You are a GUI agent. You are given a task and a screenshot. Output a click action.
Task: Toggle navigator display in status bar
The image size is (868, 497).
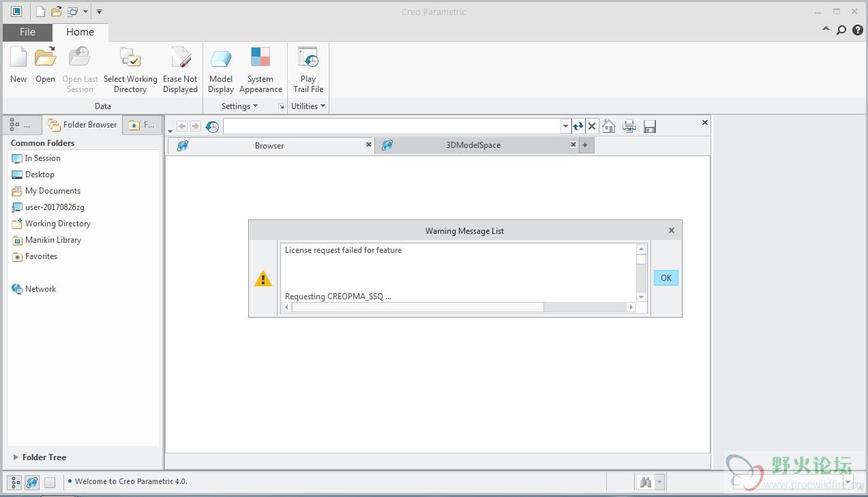14,482
